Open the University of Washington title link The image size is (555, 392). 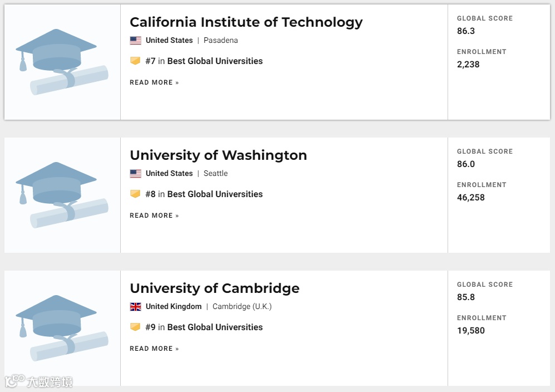pos(218,155)
